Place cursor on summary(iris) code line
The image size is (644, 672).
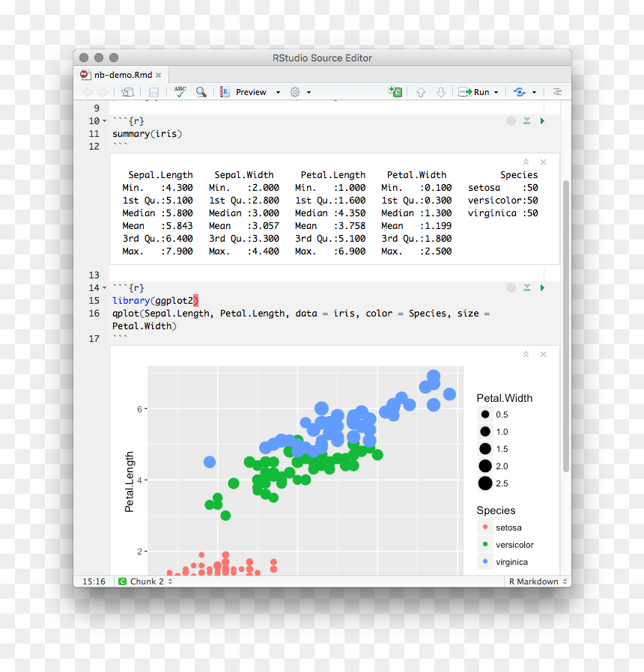[x=147, y=134]
